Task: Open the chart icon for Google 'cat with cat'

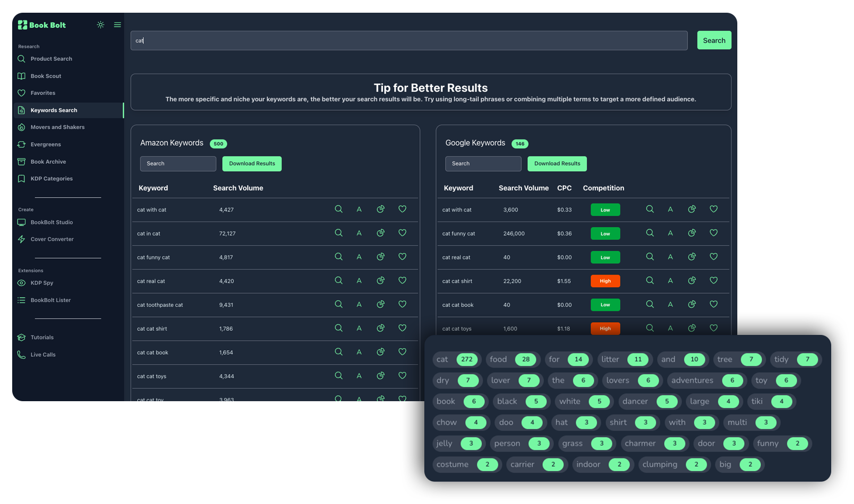Action: 692,209
